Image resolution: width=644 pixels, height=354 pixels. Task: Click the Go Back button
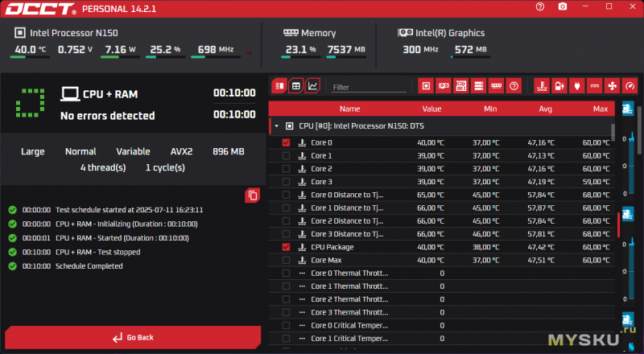pos(133,338)
